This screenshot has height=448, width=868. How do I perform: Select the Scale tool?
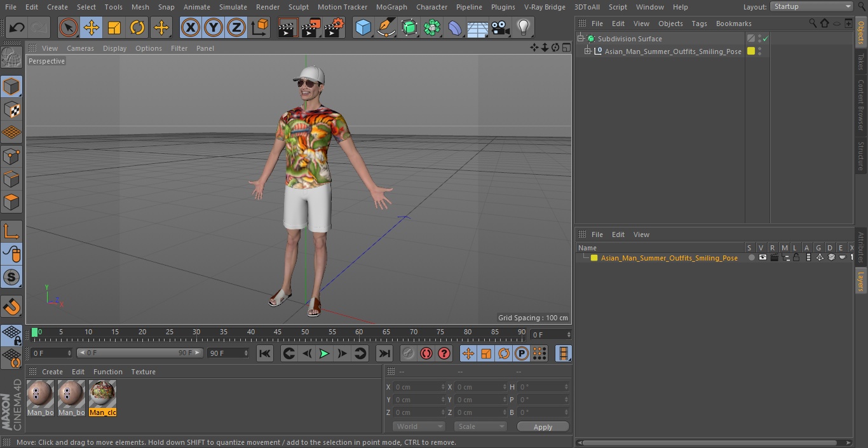(x=114, y=28)
